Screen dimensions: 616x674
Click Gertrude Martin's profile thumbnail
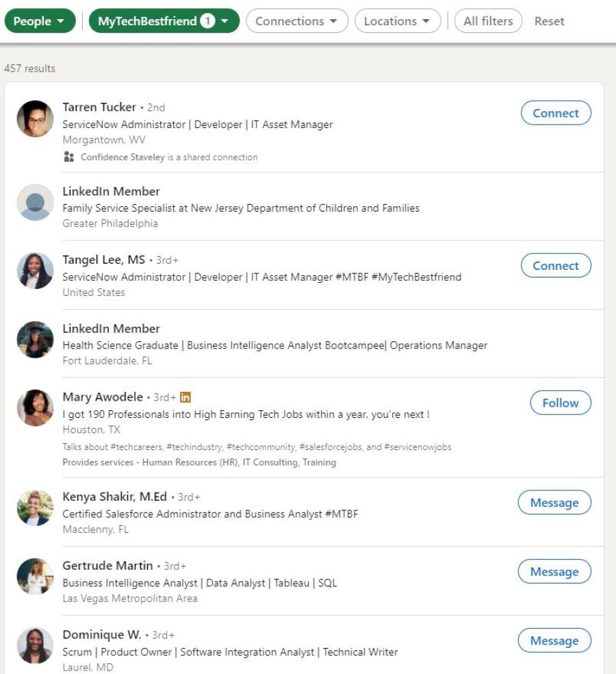pyautogui.click(x=35, y=577)
